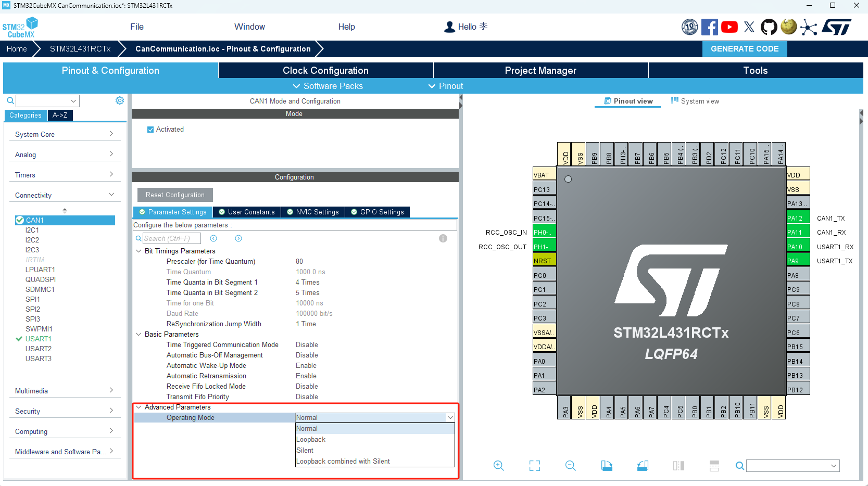Open the Software Packs dropdown
Viewport: 868px width, 486px height.
coord(328,86)
